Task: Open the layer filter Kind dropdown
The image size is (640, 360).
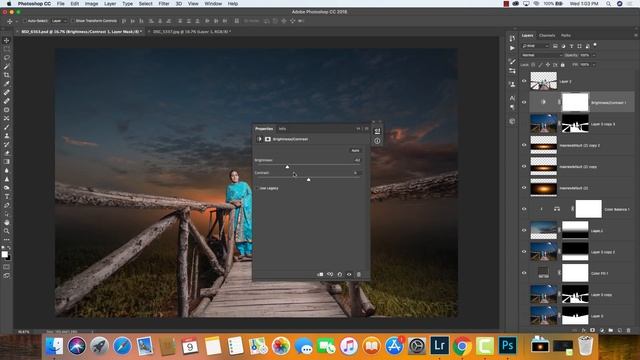Action: (x=536, y=46)
